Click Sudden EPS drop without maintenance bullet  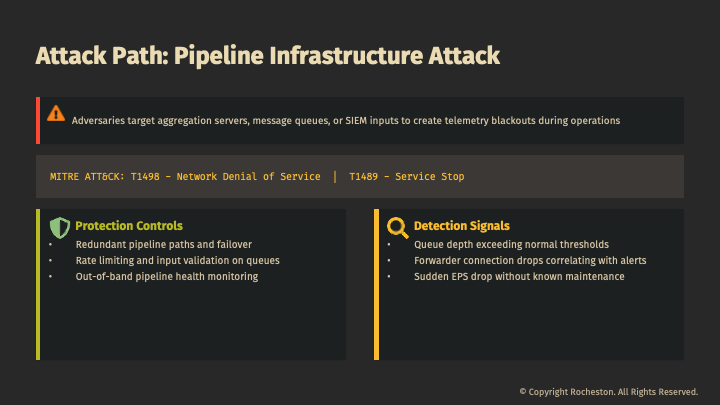pos(519,276)
